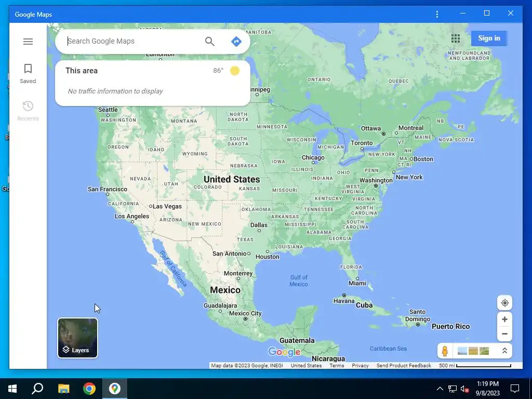Click the Toronto label
This screenshot has width=532, height=399.
(x=362, y=143)
